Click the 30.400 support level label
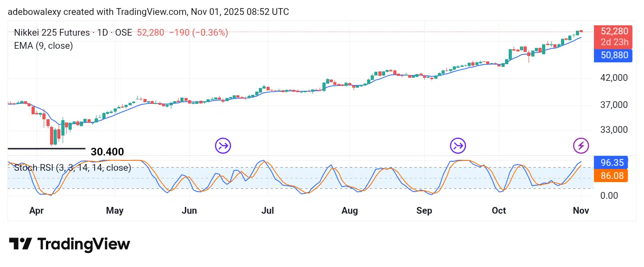Screen dimensions: 644x267 coord(107,152)
